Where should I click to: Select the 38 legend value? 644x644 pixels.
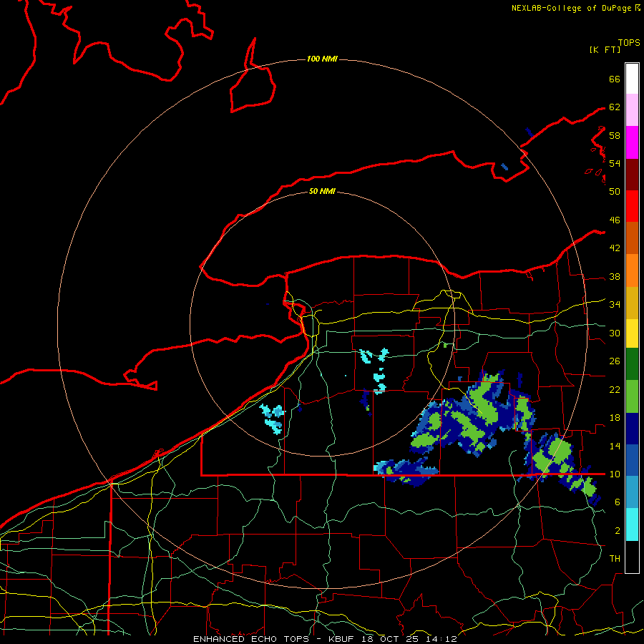(615, 276)
